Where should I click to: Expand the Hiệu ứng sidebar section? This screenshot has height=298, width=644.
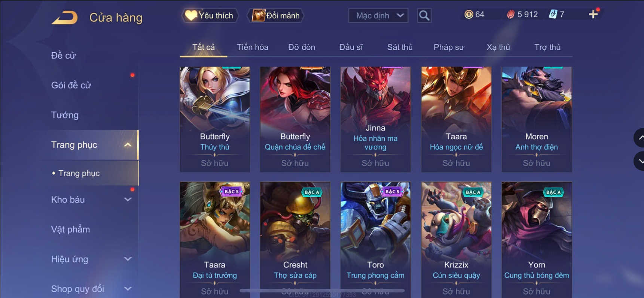(x=128, y=259)
